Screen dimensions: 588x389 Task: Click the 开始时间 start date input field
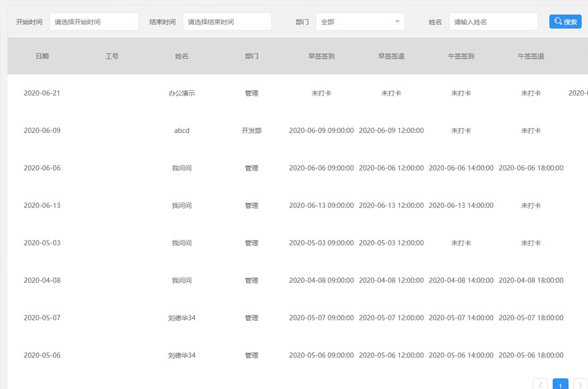[94, 21]
